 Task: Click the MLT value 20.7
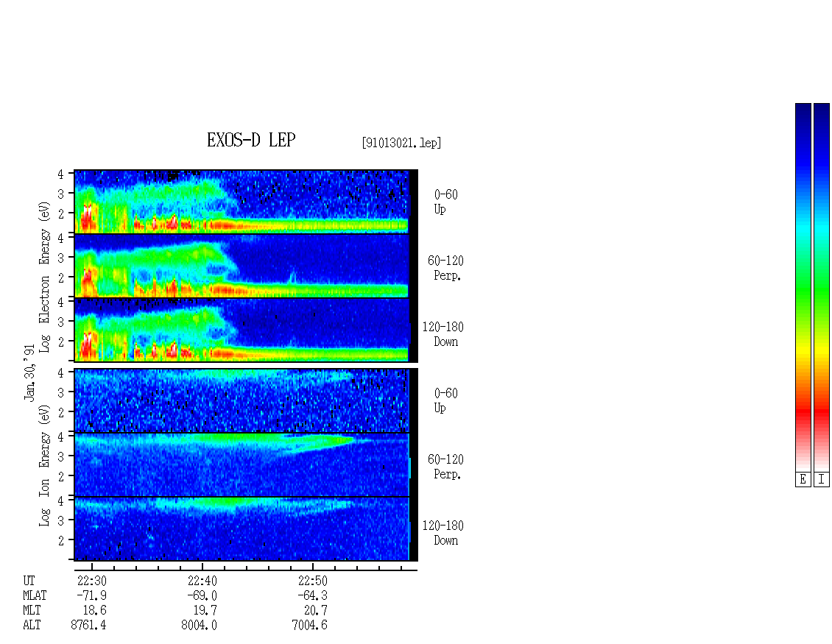(x=315, y=611)
